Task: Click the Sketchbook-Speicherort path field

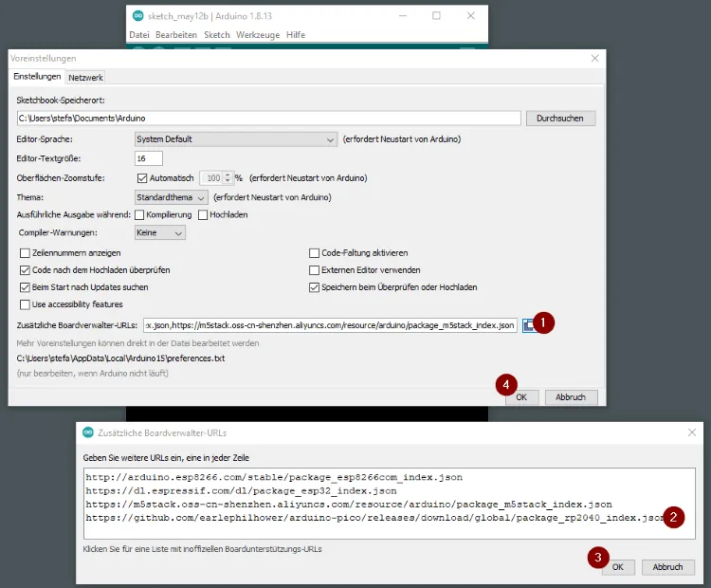Action: 269,119
